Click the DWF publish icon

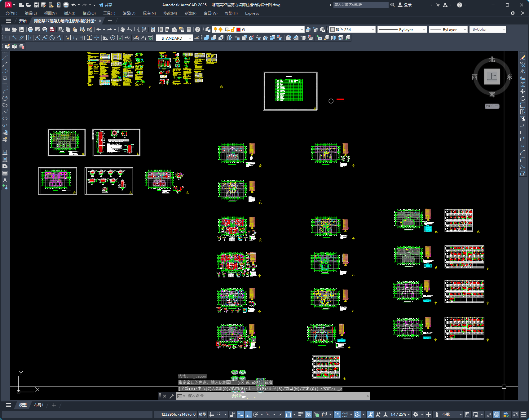pyautogui.click(x=52, y=29)
